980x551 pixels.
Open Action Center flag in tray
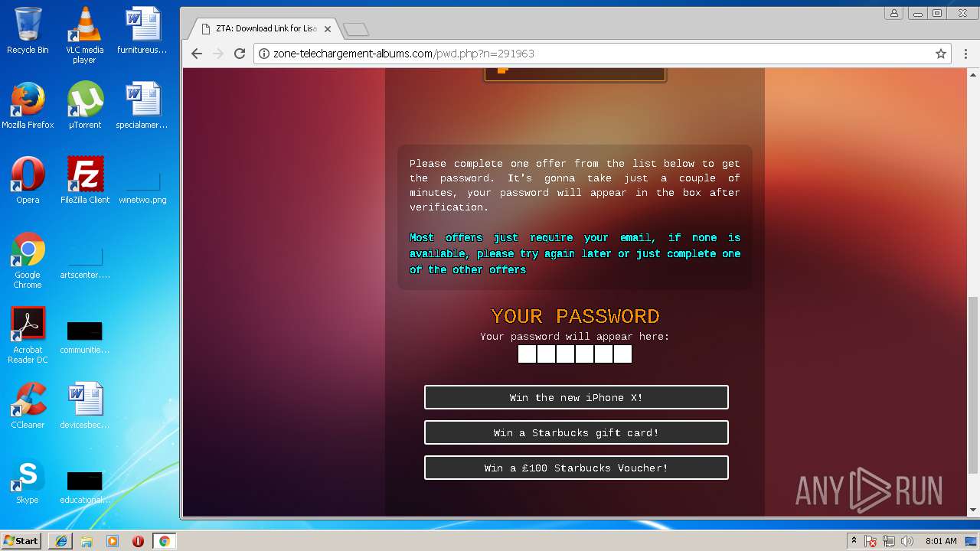tap(871, 541)
